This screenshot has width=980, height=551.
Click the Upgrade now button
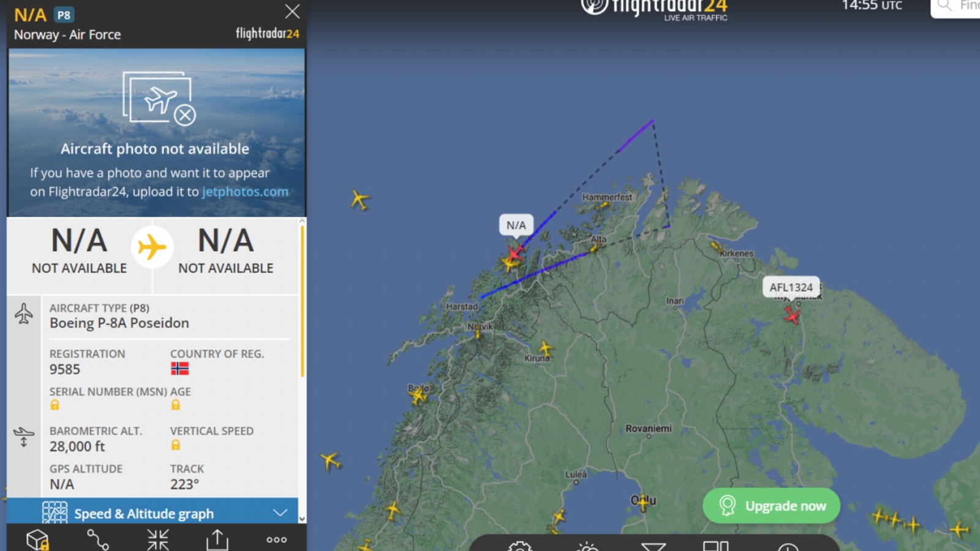click(x=771, y=506)
